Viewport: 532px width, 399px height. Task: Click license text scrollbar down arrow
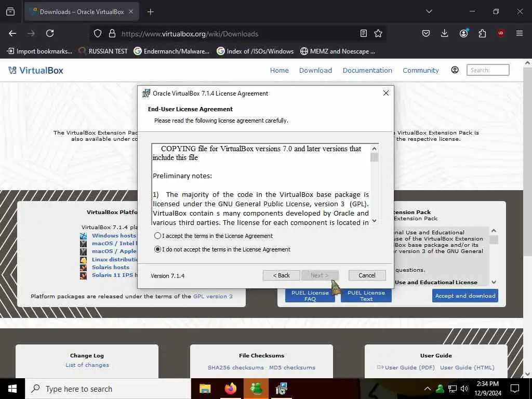tap(374, 220)
